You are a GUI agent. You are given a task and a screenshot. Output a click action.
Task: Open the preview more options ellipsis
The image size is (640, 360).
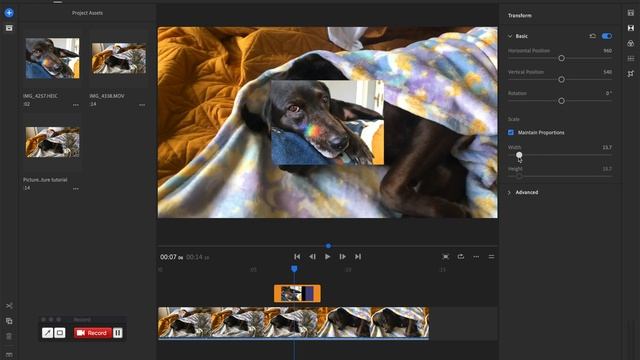pyautogui.click(x=476, y=257)
